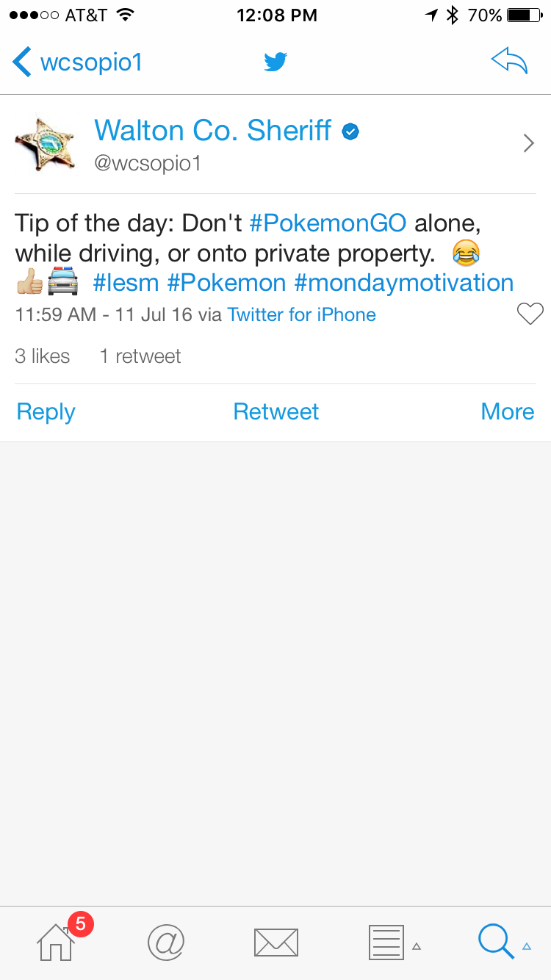Viewport: 551px width, 980px height.
Task: Tap the Reply text button
Action: point(46,412)
